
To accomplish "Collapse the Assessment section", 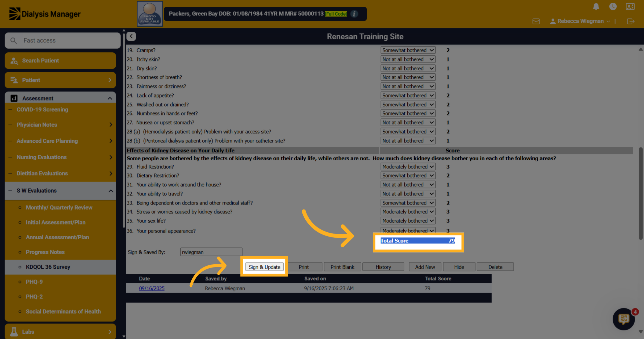I will pos(110,98).
